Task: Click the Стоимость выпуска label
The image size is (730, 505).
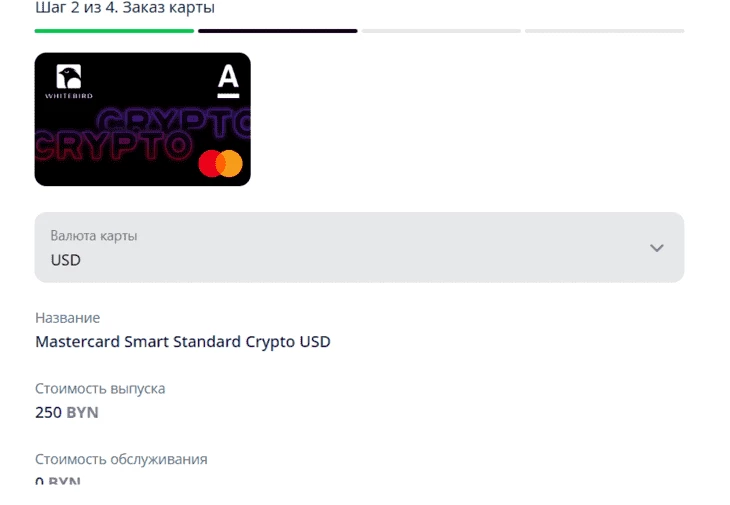Action: pos(100,388)
